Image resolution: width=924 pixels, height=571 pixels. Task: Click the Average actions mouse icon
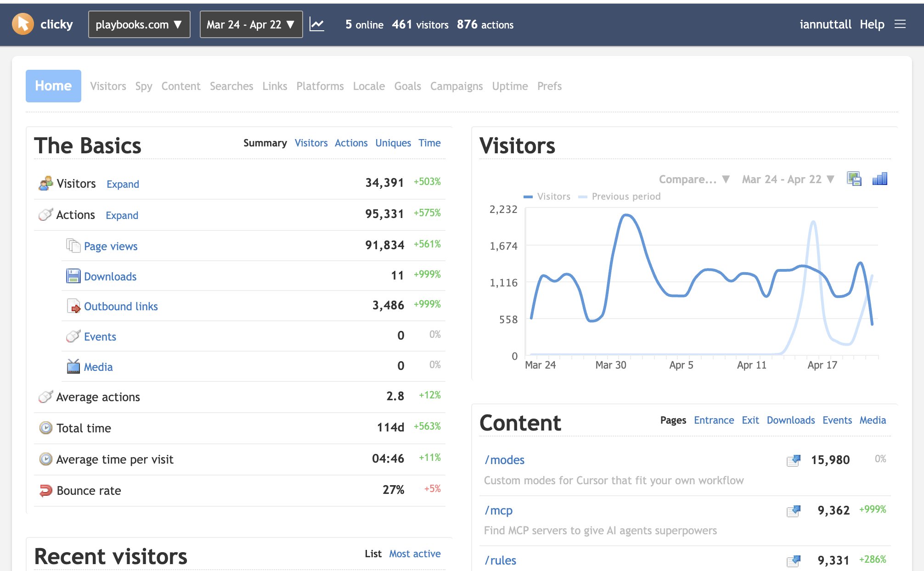point(45,396)
